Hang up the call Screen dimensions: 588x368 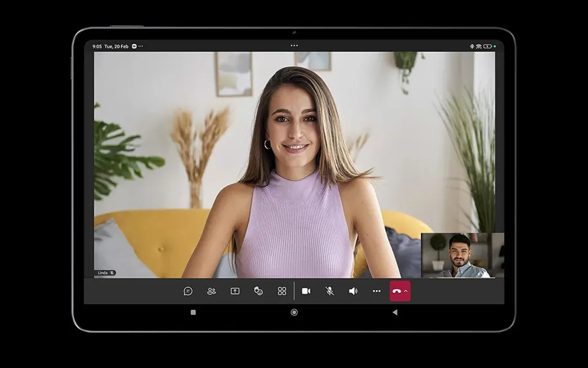(x=396, y=291)
